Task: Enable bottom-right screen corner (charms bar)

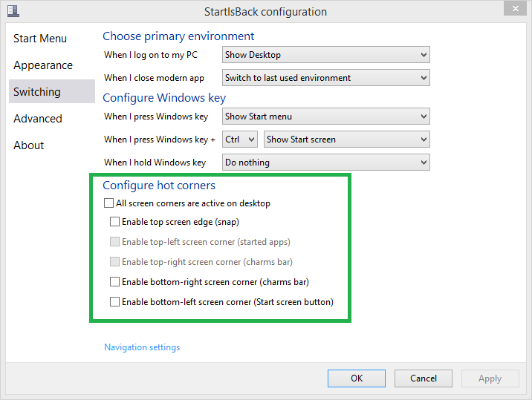Action: coord(114,282)
